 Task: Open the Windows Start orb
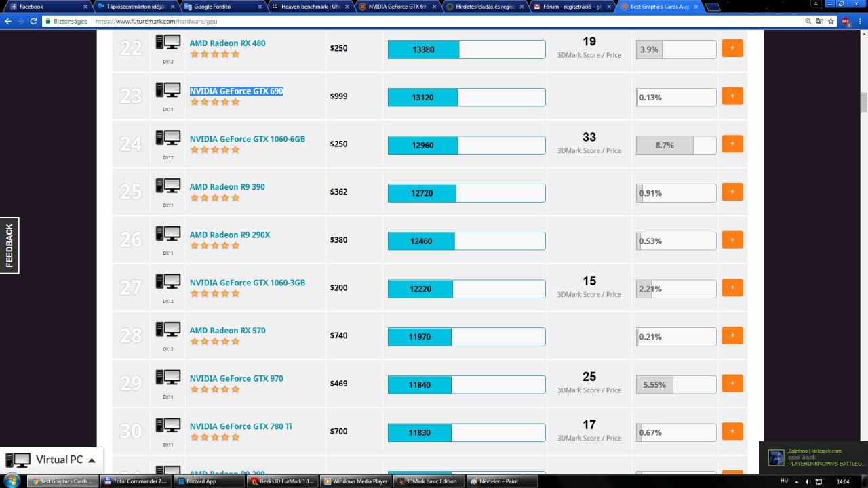pyautogui.click(x=14, y=481)
